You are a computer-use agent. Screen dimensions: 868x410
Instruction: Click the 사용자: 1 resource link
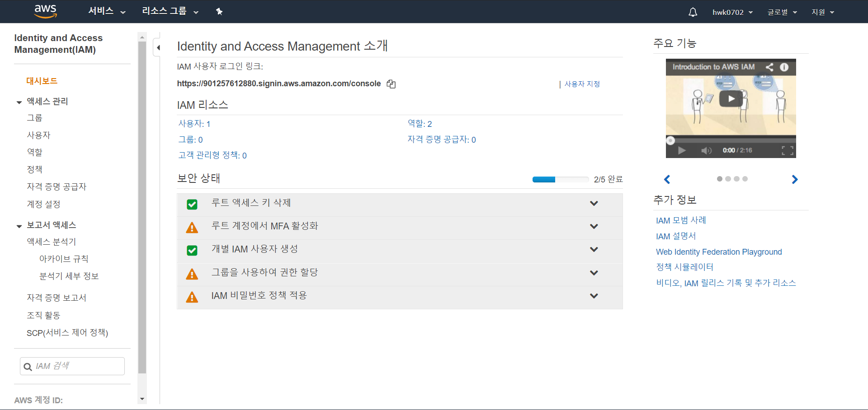(194, 124)
